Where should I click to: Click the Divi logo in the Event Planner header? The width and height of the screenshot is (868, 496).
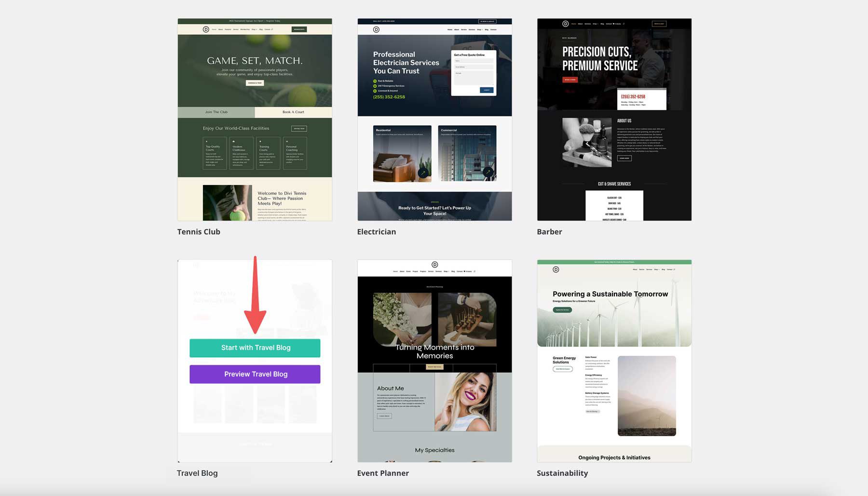click(x=434, y=265)
